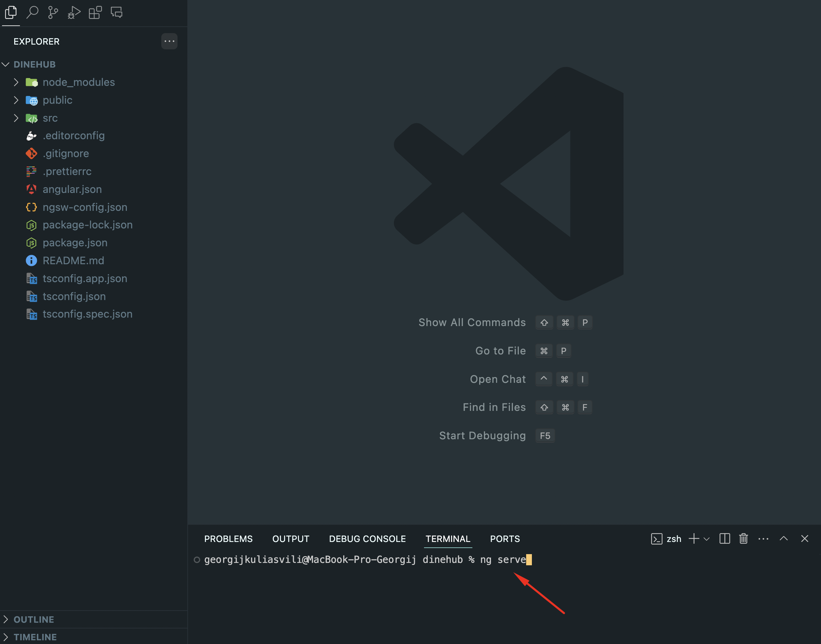Click the EXPLORER panel title

click(37, 42)
